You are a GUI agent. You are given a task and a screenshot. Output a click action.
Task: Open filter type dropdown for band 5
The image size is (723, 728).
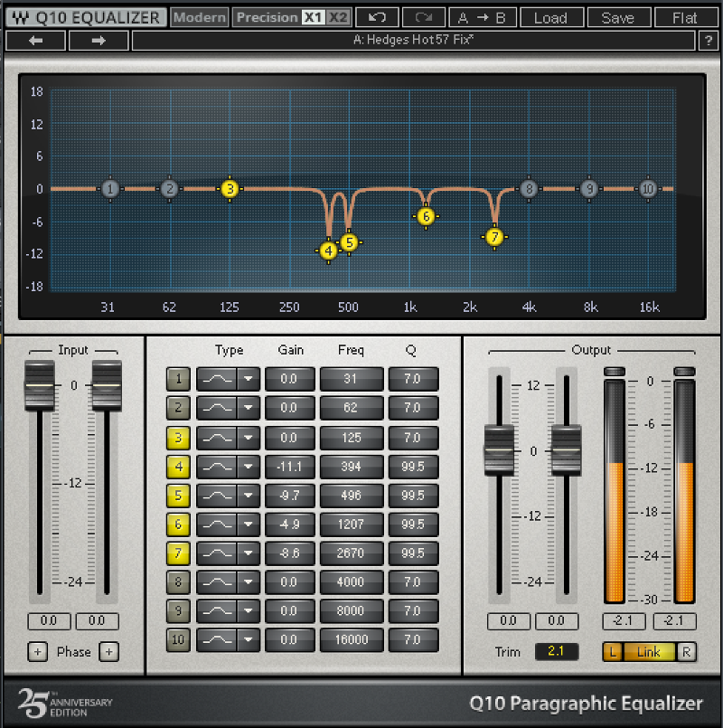click(249, 496)
